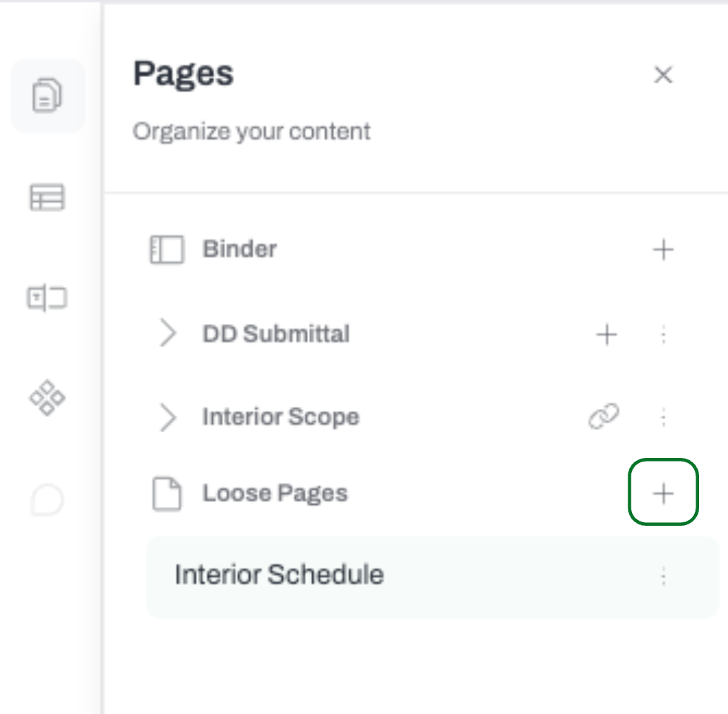Open the Pages panel icon in sidebar
728x714 pixels.
pyautogui.click(x=48, y=96)
